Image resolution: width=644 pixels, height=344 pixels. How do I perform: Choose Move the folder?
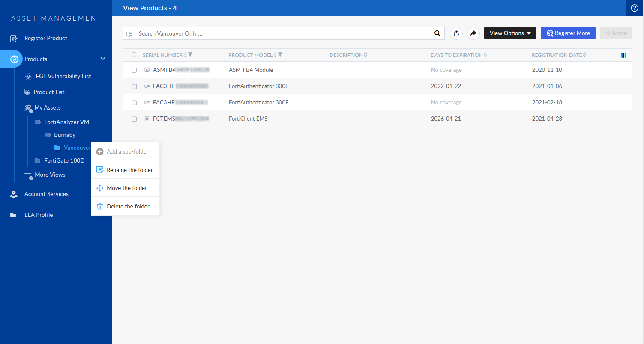[x=125, y=188]
